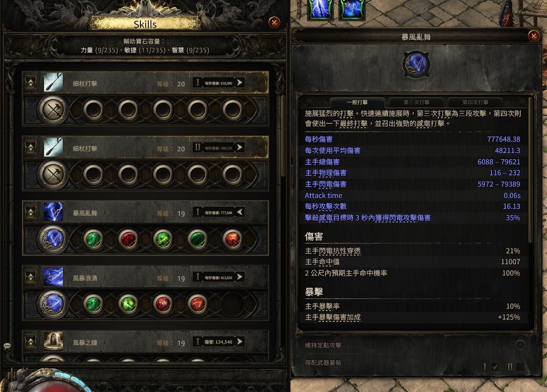Click the chat bubble icon at left edge
Screen dimensions: 547x392
[7, 346]
